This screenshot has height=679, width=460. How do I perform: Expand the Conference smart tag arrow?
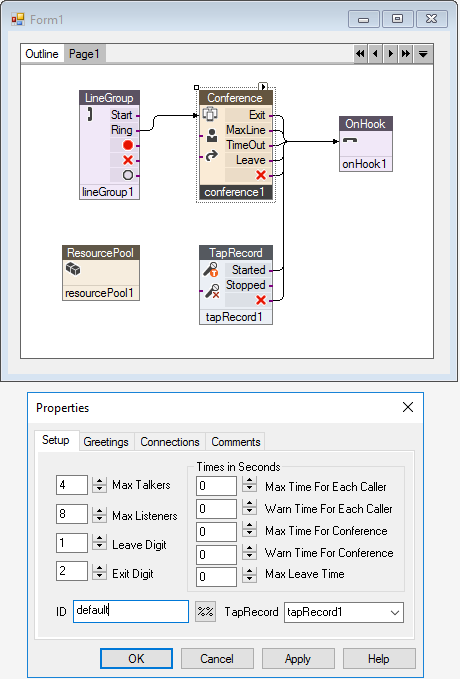point(263,86)
